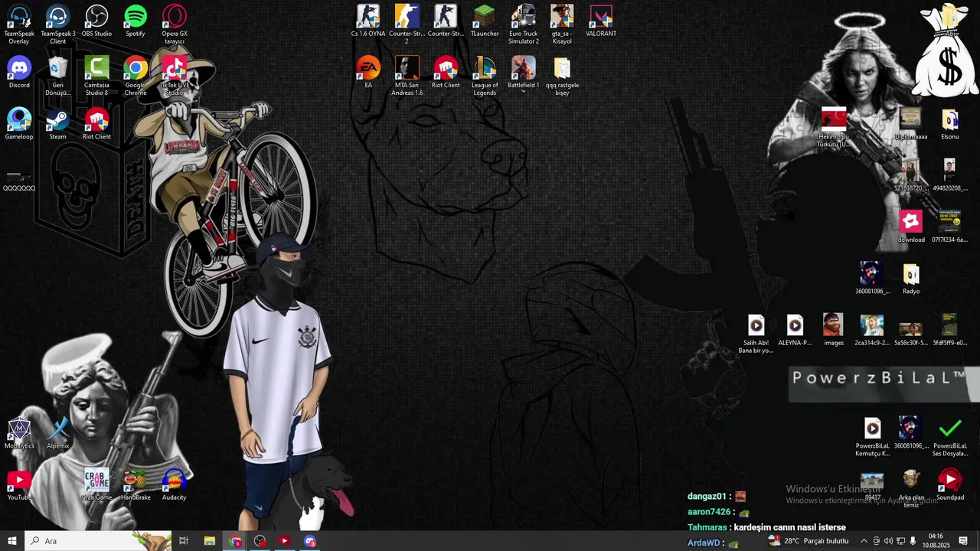Open the Elsonu archive icon
The width and height of the screenshot is (980, 551).
tap(950, 124)
